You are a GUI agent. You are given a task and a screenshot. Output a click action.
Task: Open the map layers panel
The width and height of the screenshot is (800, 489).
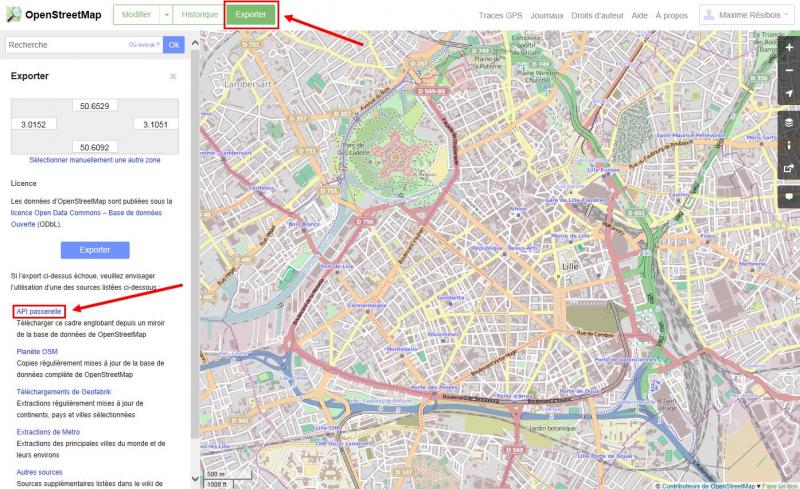tap(789, 122)
